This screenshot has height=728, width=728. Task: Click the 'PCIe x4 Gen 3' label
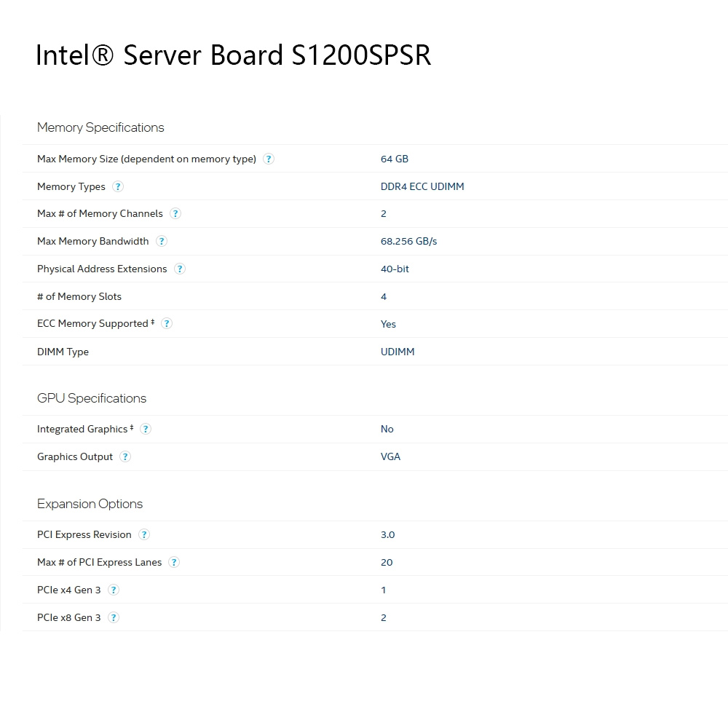point(68,590)
